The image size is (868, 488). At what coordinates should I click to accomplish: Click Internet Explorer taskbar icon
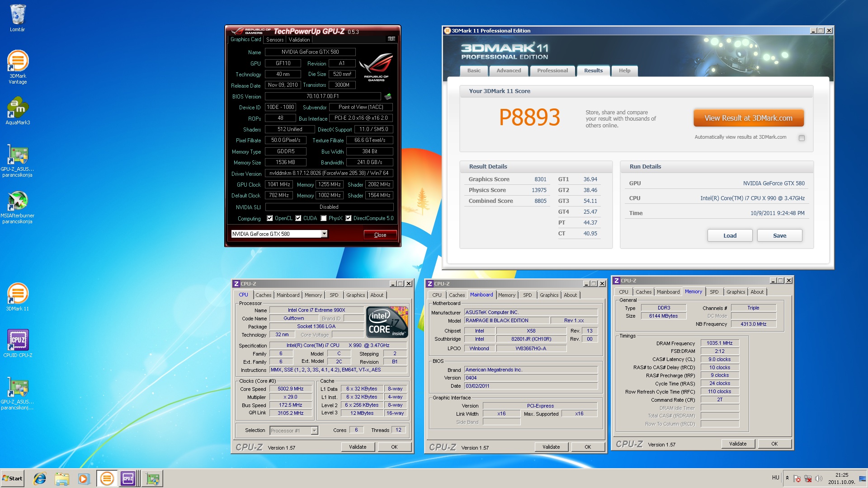(x=40, y=478)
